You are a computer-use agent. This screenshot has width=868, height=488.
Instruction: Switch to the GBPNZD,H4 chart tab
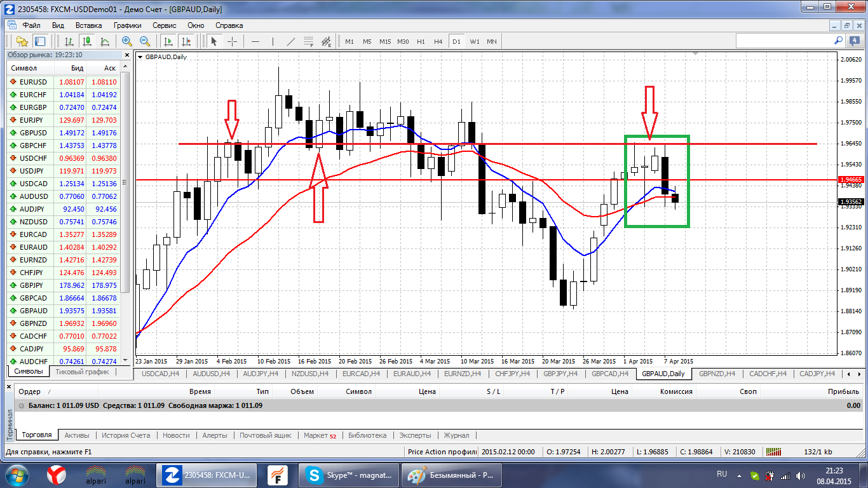717,374
